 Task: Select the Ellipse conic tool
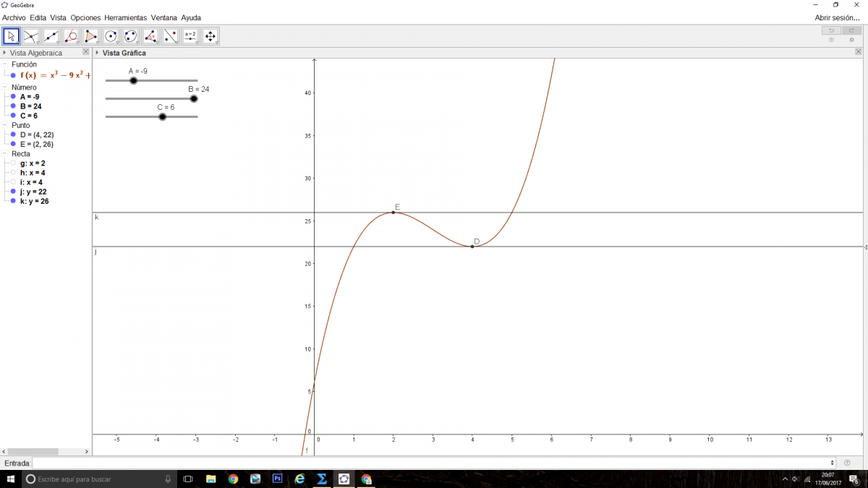130,36
